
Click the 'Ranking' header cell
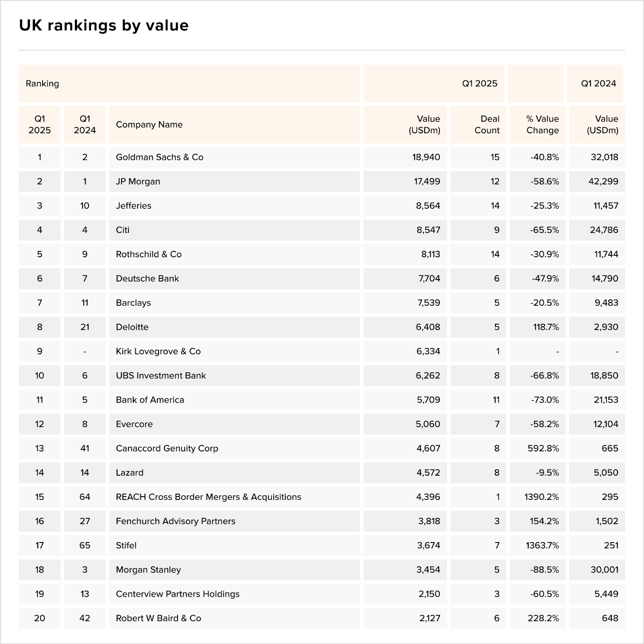[42, 83]
